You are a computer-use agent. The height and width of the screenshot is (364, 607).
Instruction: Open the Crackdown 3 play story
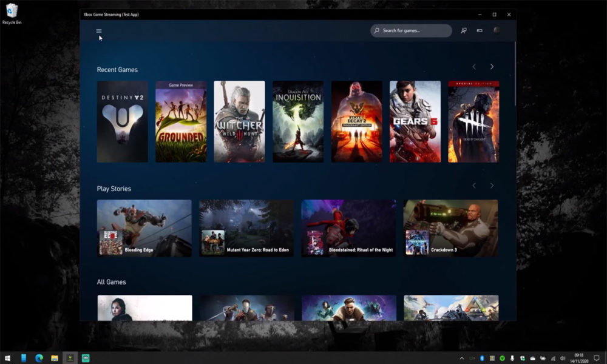450,228
